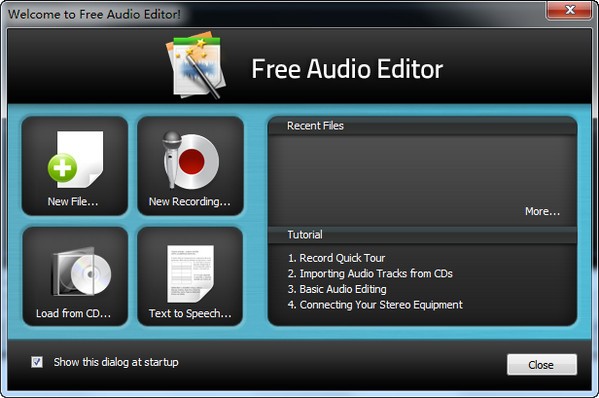
Task: Click the 'Text to Speech...' label text
Action: (190, 314)
